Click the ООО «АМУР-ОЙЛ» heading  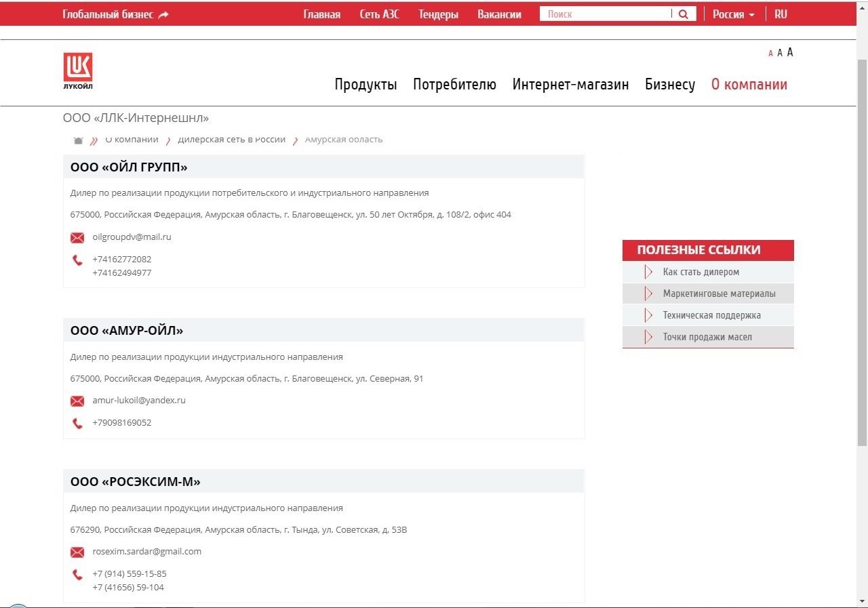click(127, 331)
